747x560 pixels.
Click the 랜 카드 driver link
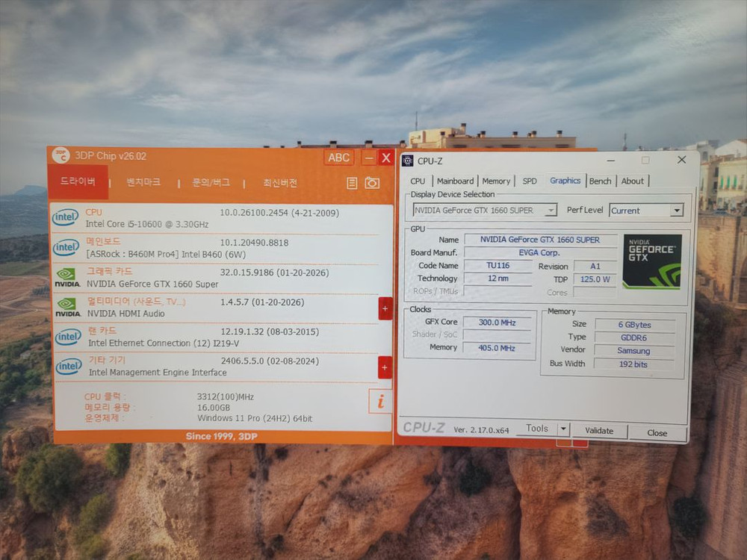pyautogui.click(x=102, y=330)
